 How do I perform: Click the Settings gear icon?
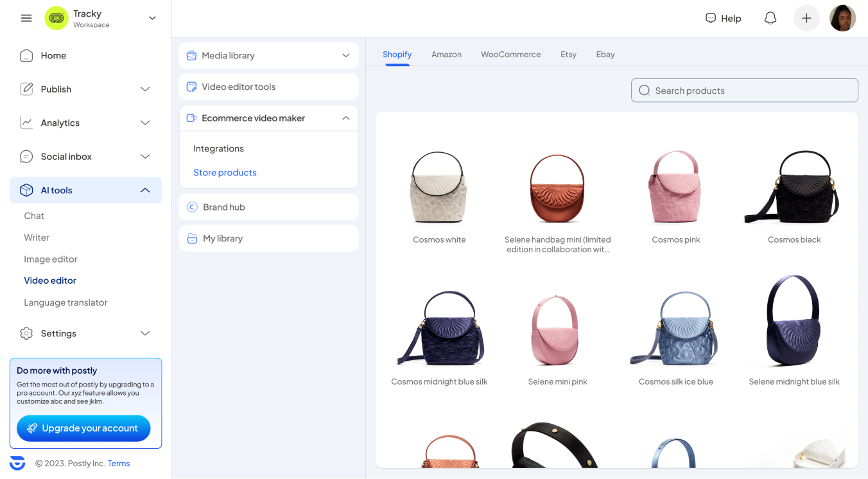26,333
